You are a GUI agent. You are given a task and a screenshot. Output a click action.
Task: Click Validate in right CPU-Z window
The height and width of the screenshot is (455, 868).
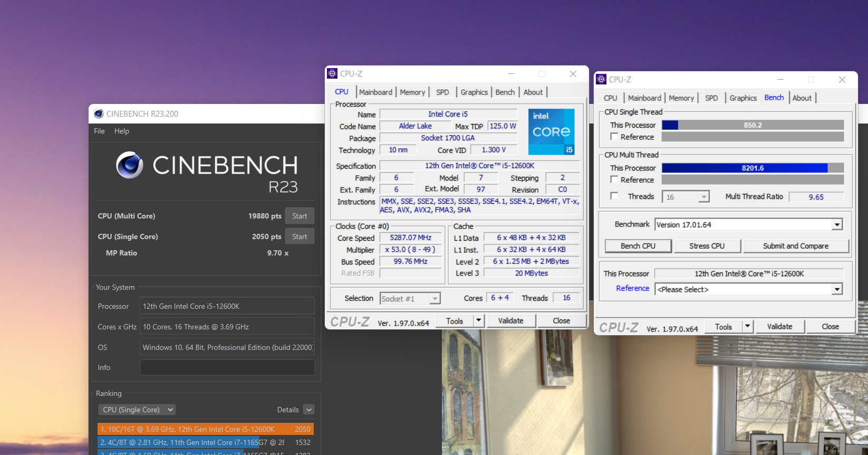(x=780, y=326)
